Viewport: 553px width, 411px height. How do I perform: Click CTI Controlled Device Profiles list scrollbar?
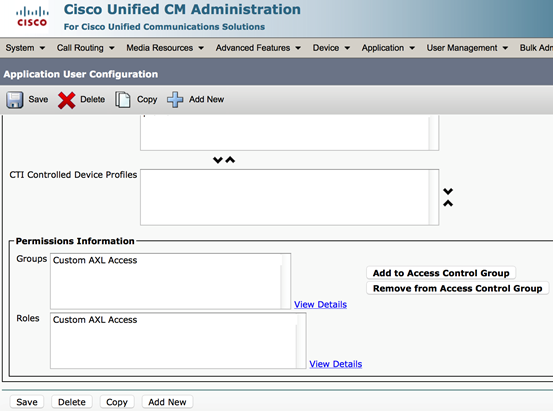click(433, 197)
